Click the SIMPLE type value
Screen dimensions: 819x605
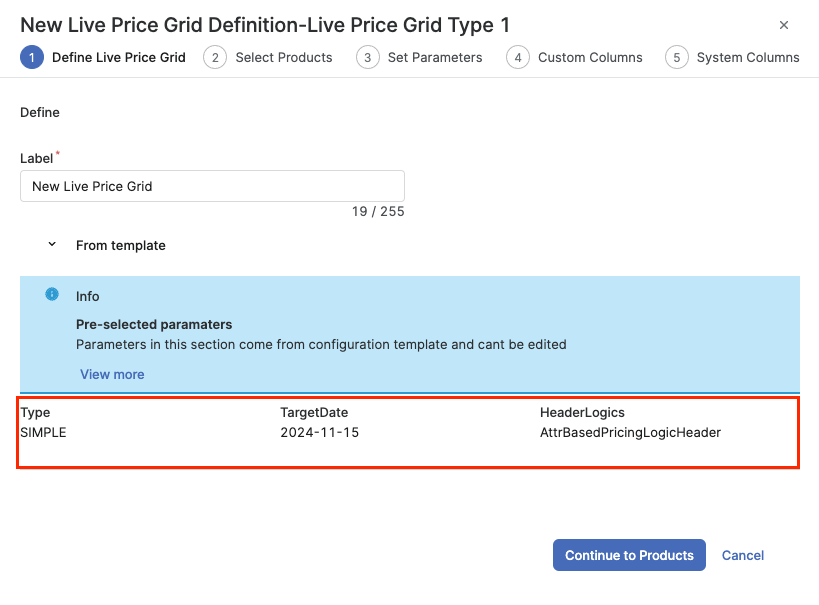coord(43,433)
